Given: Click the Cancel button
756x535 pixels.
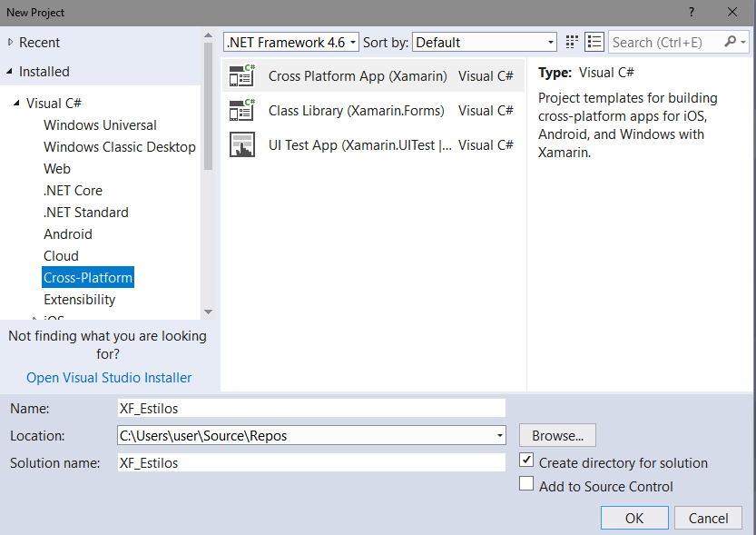Looking at the screenshot, I should point(708,518).
